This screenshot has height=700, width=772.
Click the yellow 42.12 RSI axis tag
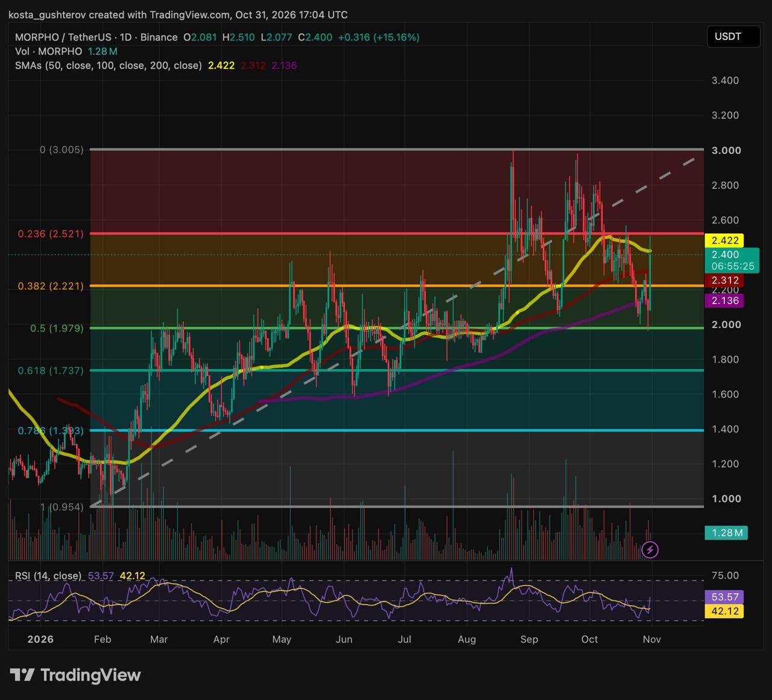pyautogui.click(x=724, y=611)
